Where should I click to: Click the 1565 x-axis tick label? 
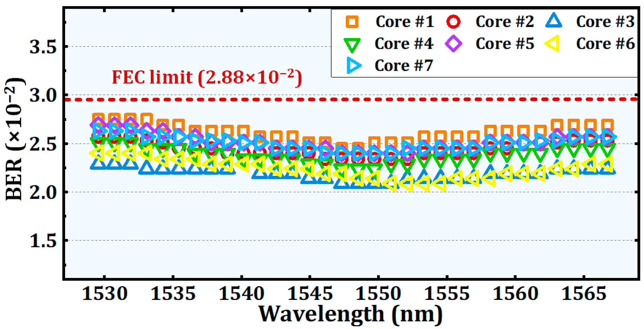[x=584, y=294]
